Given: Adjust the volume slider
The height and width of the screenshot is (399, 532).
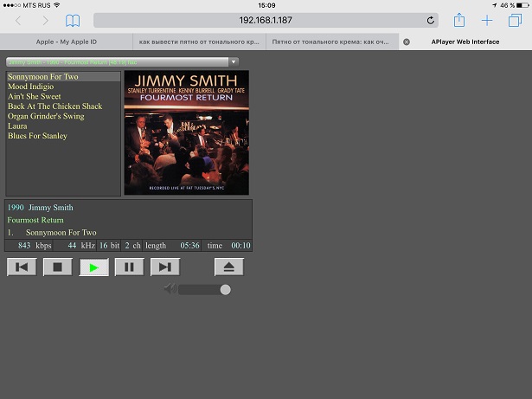Looking at the screenshot, I should (x=205, y=290).
